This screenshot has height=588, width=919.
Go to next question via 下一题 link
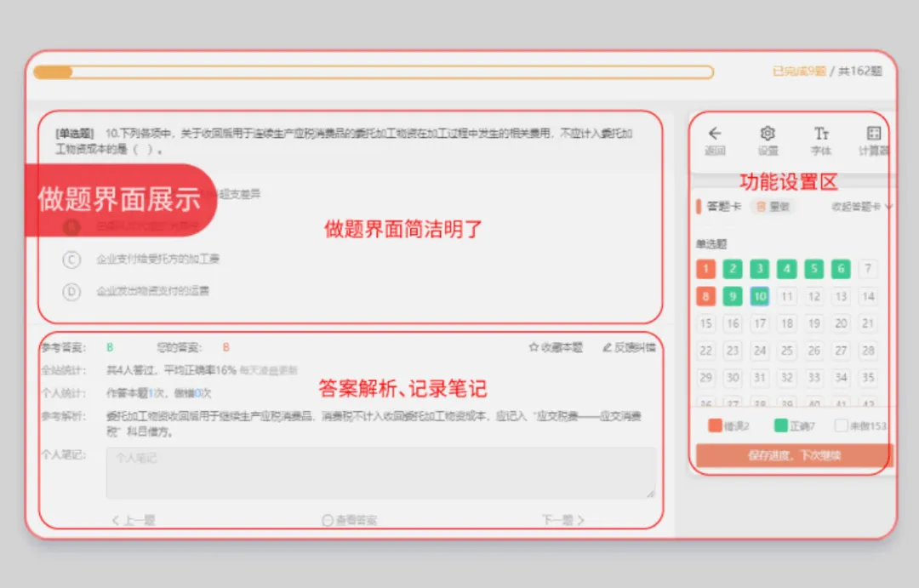coord(561,519)
